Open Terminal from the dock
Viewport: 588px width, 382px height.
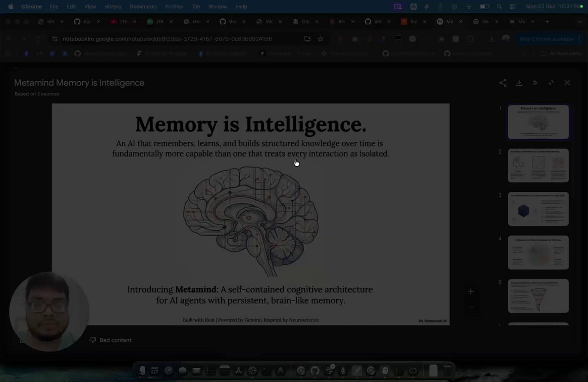[266, 371]
